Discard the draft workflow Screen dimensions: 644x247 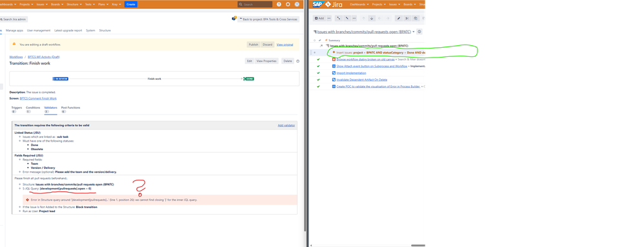pyautogui.click(x=267, y=45)
